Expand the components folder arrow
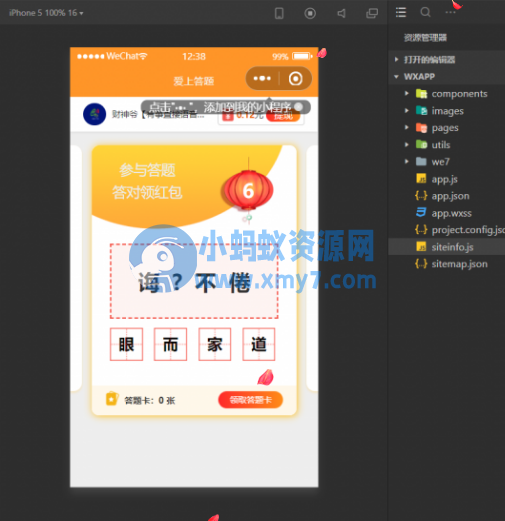This screenshot has height=521, width=505. (x=406, y=94)
